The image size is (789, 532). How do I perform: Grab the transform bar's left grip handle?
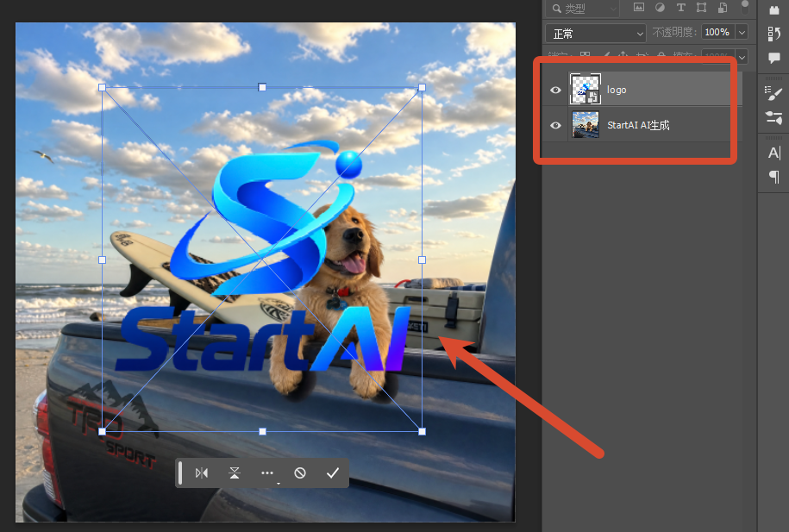[180, 473]
